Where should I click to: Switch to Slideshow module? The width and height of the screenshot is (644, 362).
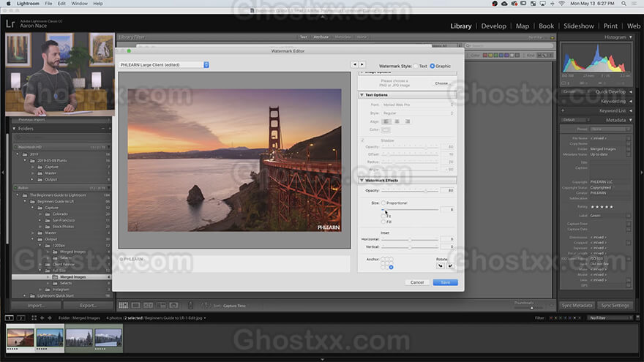tap(579, 26)
